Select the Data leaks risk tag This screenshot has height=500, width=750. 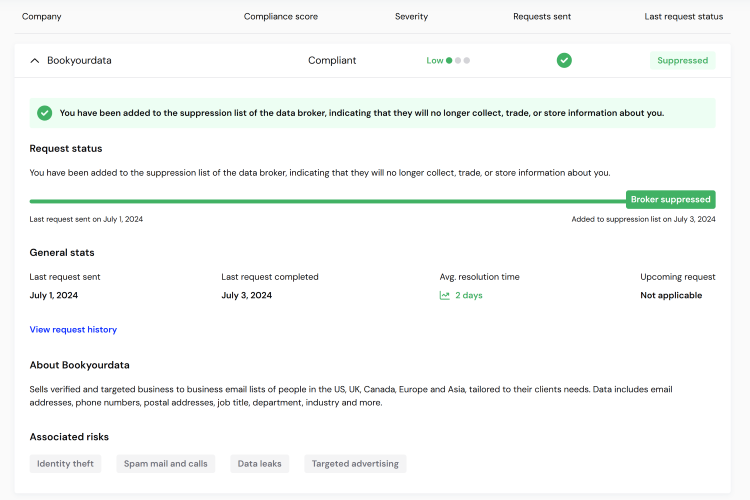(x=260, y=464)
